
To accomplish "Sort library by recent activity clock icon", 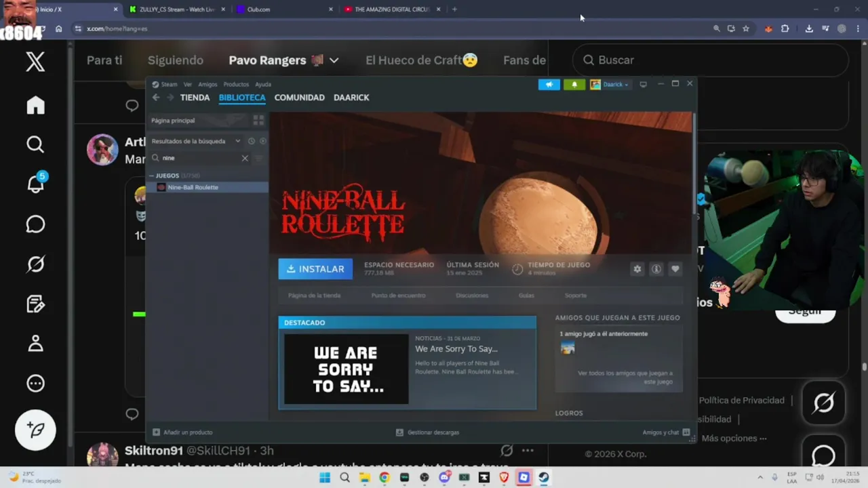I will 251,141.
